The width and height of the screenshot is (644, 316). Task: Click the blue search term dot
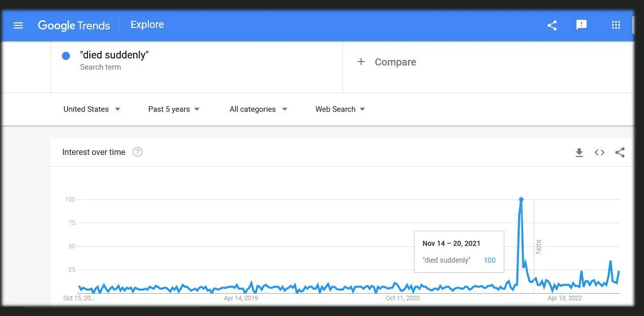tap(66, 56)
